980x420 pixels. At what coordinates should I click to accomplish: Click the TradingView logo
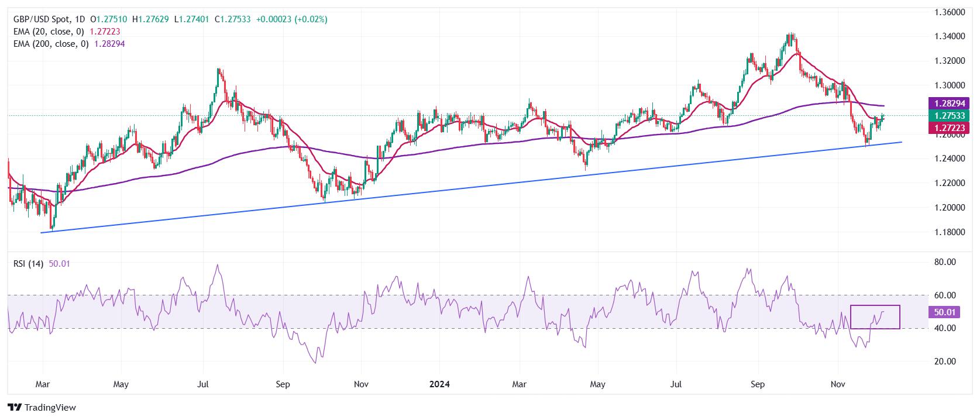tap(42, 407)
